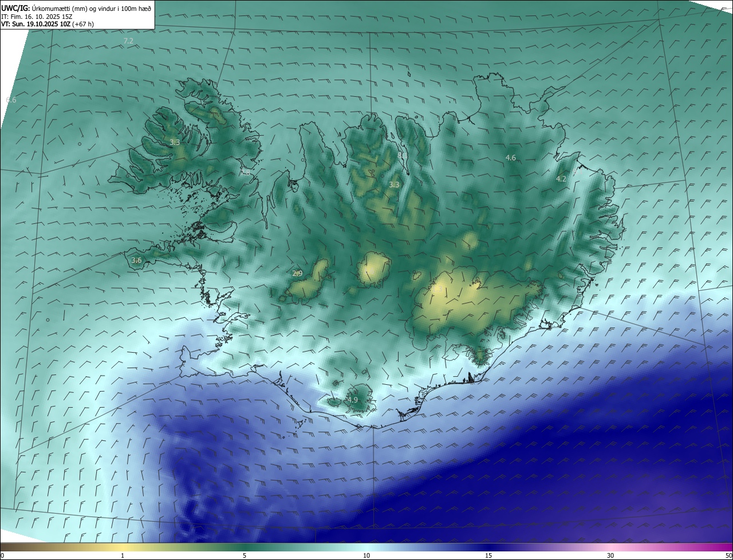Click the 'IT: Fim. 16. 10. 2025 15Z' line
733x560 pixels.
[37, 17]
